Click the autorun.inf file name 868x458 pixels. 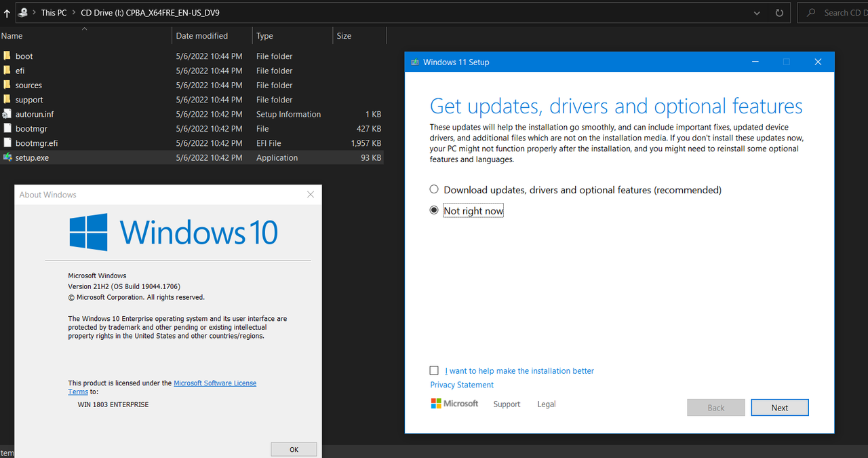35,114
